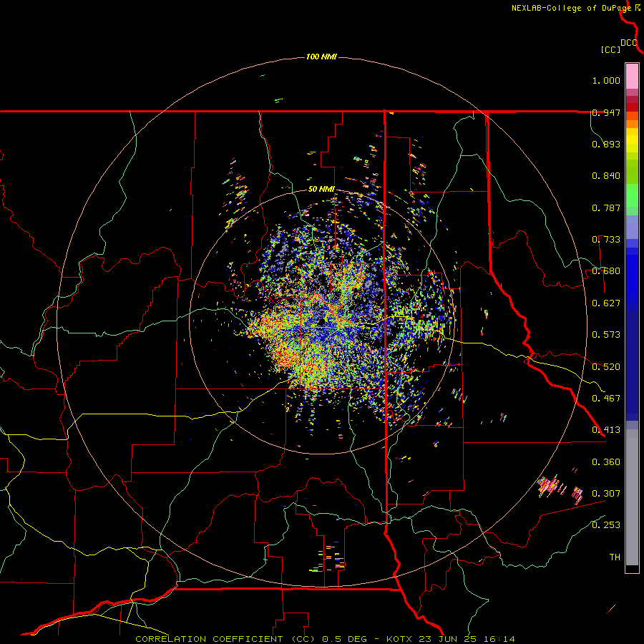The height and width of the screenshot is (644, 644).
Task: Click the Correlation Coefficient caption at bottom
Action: pyautogui.click(x=325, y=639)
